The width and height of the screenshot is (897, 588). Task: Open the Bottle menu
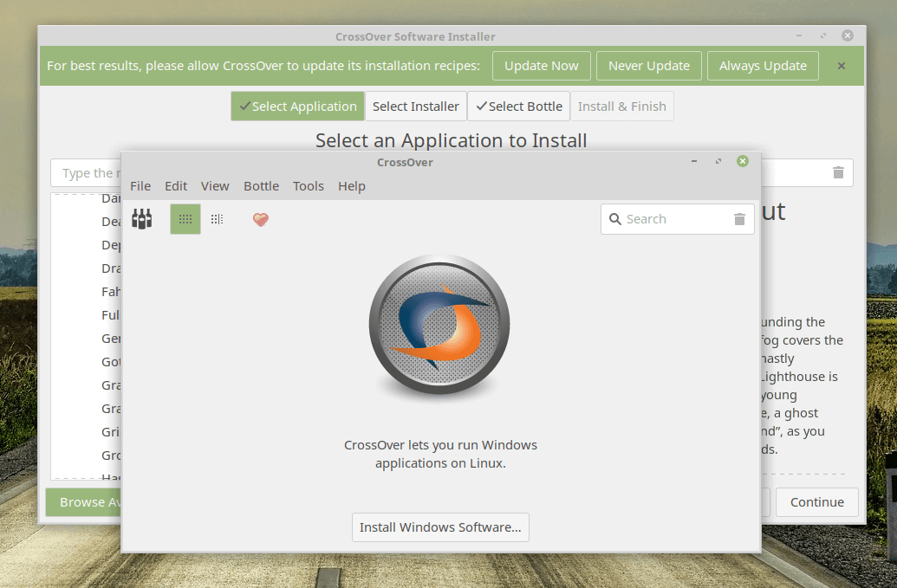(262, 186)
